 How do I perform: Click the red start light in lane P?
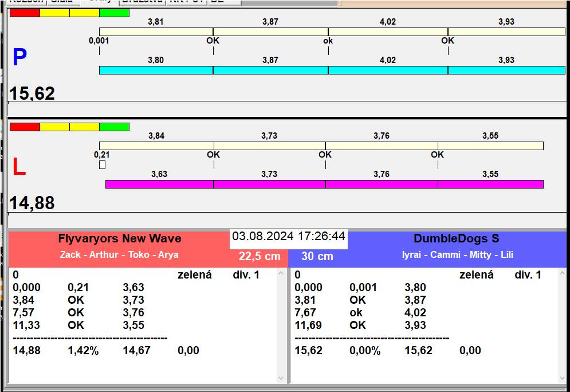[x=25, y=13]
